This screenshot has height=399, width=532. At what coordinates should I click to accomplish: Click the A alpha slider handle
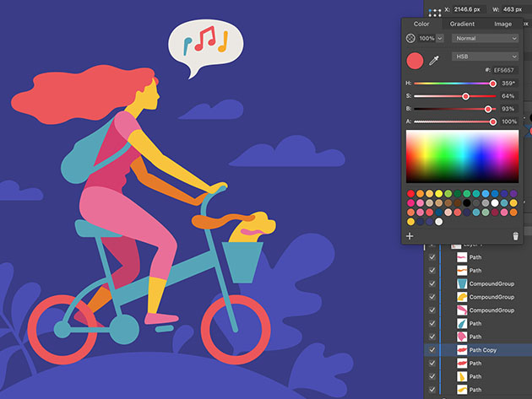tap(493, 121)
